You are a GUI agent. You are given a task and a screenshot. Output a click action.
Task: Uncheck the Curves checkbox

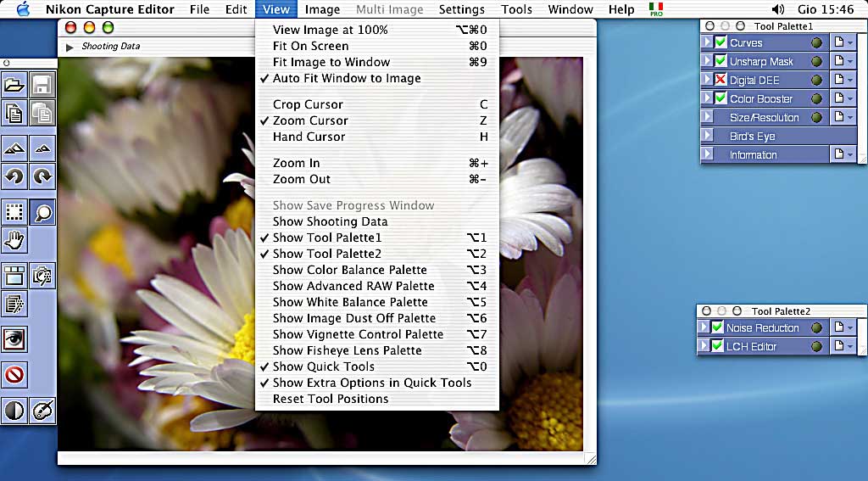721,42
